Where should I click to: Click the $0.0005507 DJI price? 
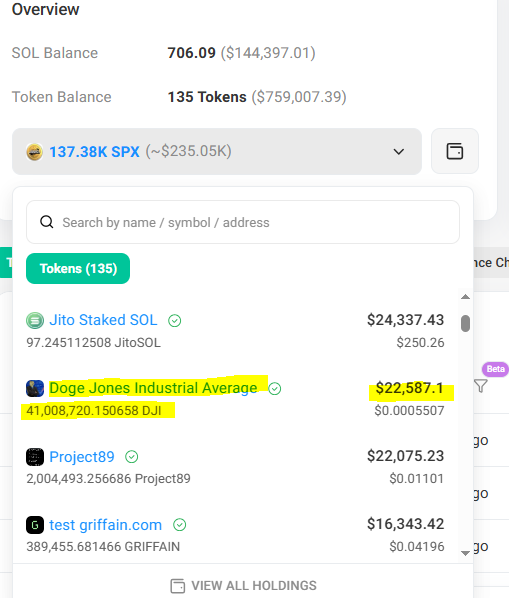click(x=409, y=411)
